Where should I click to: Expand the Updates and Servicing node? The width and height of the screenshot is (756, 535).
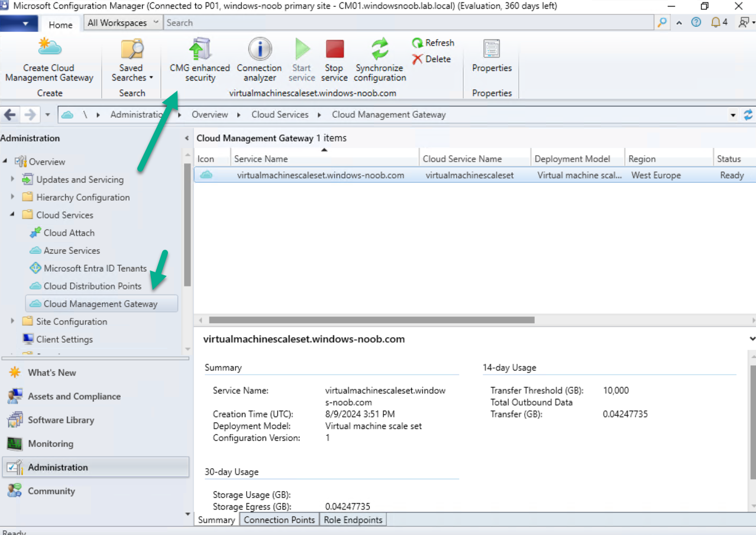coord(12,179)
